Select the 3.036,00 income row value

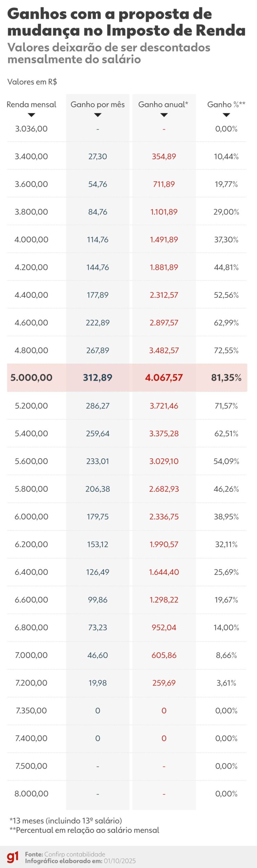(x=31, y=129)
